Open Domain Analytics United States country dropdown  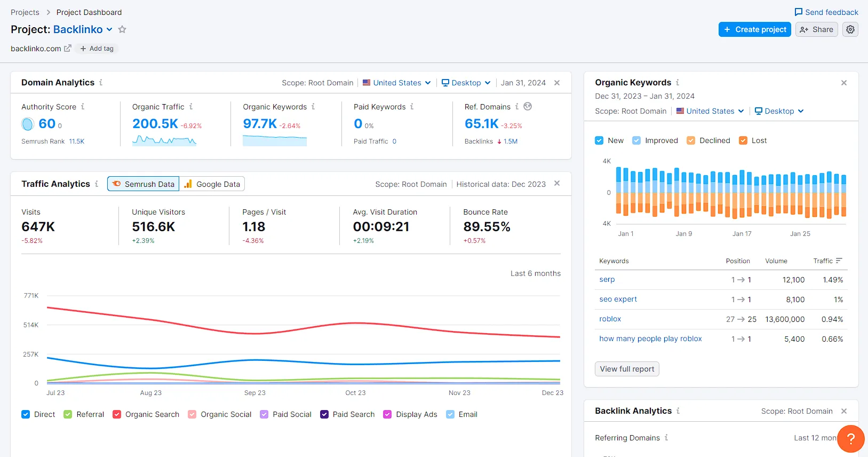click(x=396, y=83)
